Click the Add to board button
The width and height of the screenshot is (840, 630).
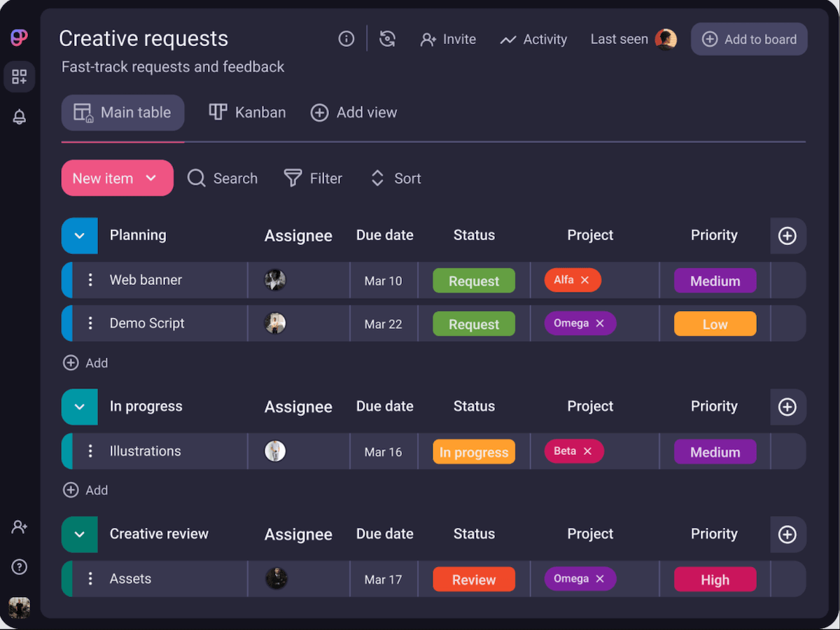point(749,39)
